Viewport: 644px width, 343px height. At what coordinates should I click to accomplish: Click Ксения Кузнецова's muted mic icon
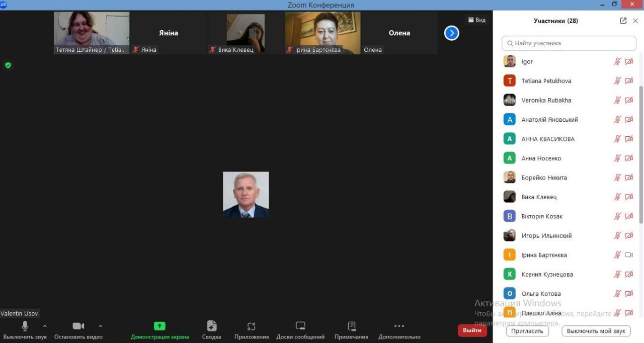[617, 274]
